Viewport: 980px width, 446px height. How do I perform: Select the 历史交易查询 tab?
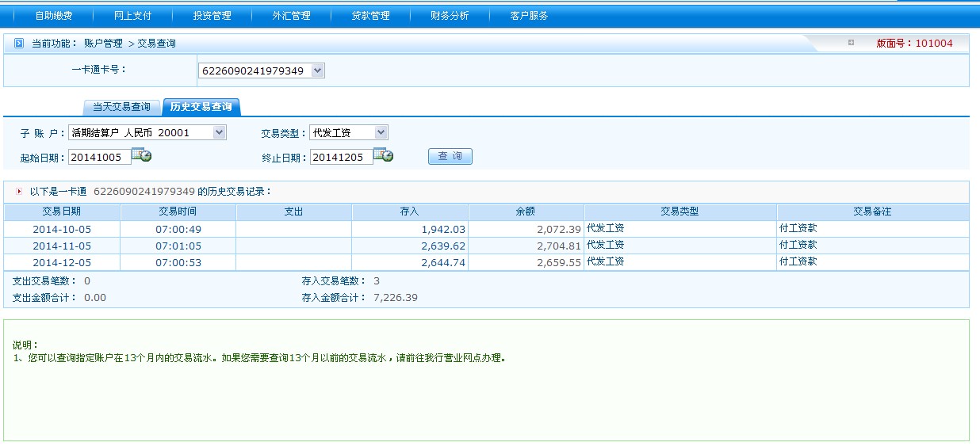(x=201, y=107)
